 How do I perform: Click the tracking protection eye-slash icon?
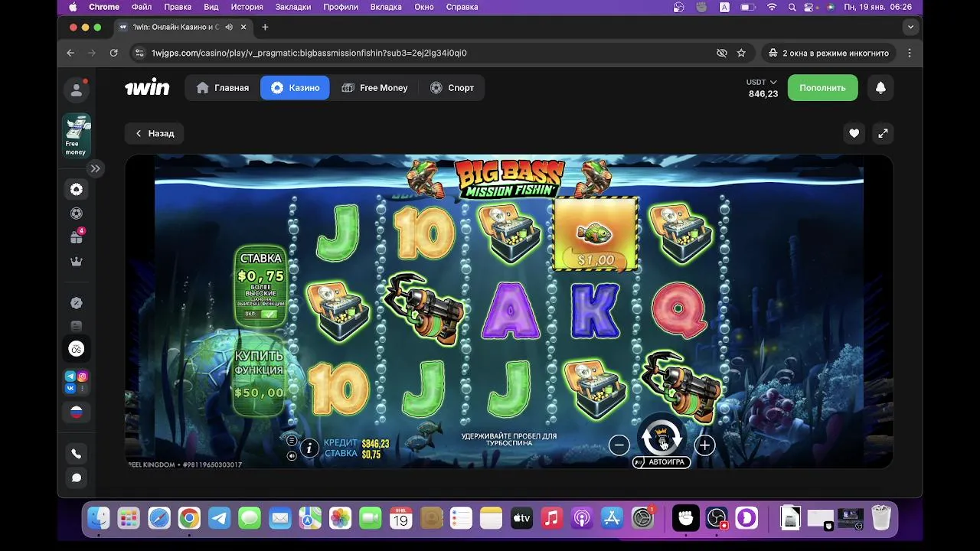[x=721, y=53]
